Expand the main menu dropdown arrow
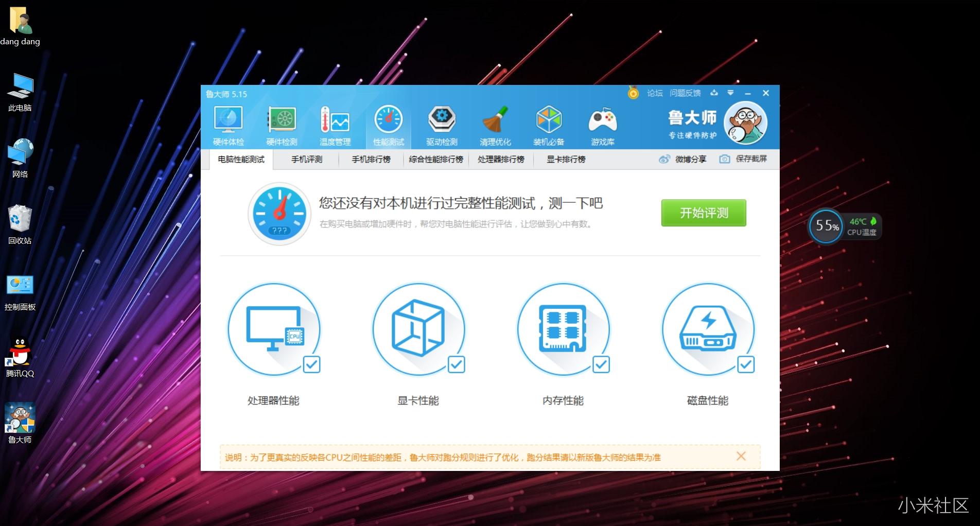 tap(730, 93)
